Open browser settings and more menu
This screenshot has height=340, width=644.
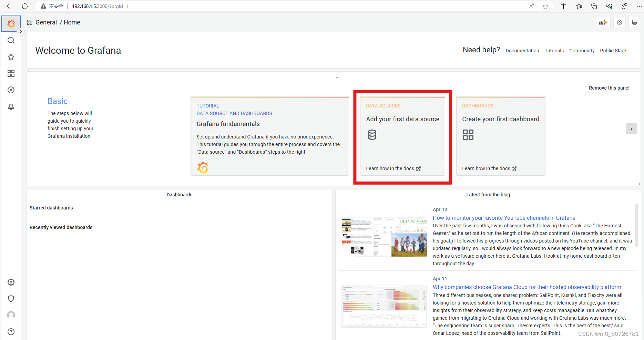tap(639, 6)
